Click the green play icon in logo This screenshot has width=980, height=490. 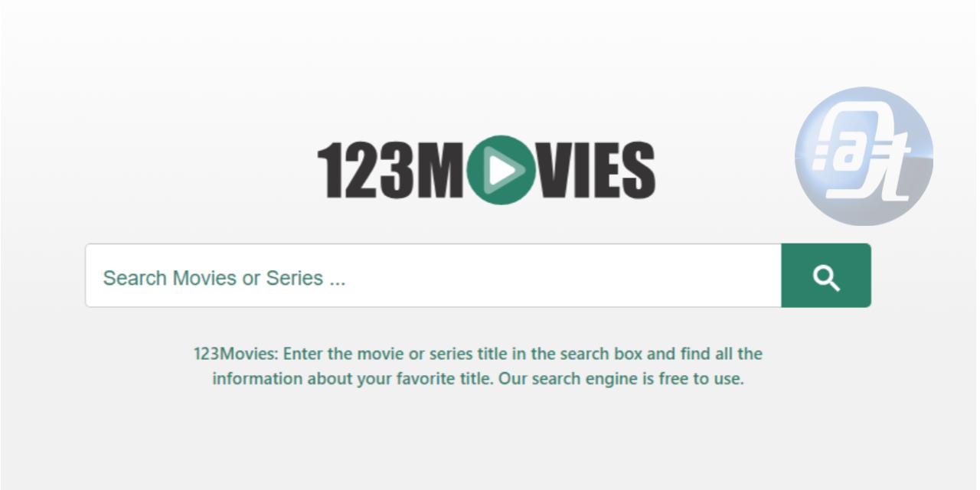point(500,170)
